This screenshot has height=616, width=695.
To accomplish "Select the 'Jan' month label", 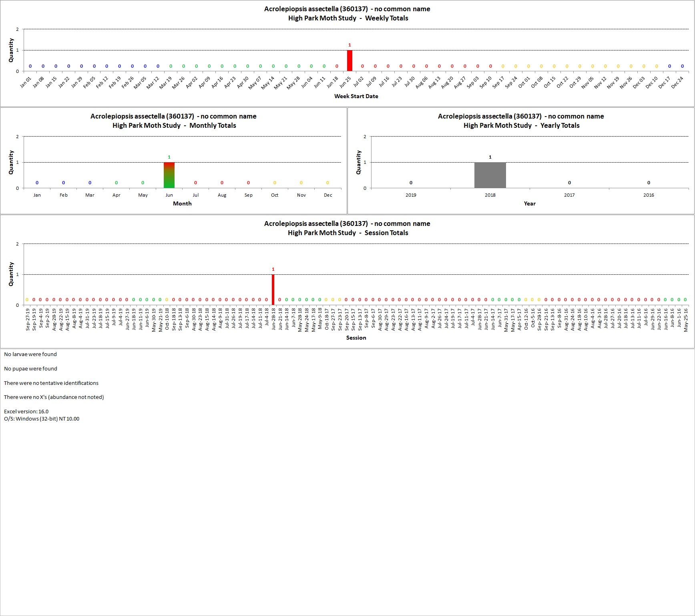I will pos(37,195).
